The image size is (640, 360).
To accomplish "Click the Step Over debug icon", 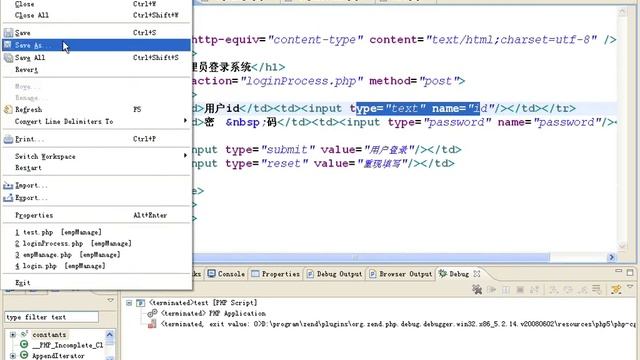I will click(568, 289).
